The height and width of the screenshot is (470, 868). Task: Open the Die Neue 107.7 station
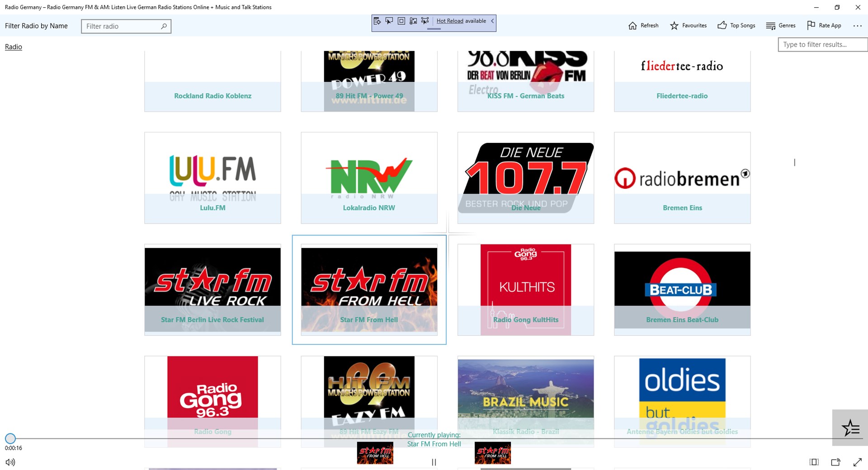click(526, 178)
